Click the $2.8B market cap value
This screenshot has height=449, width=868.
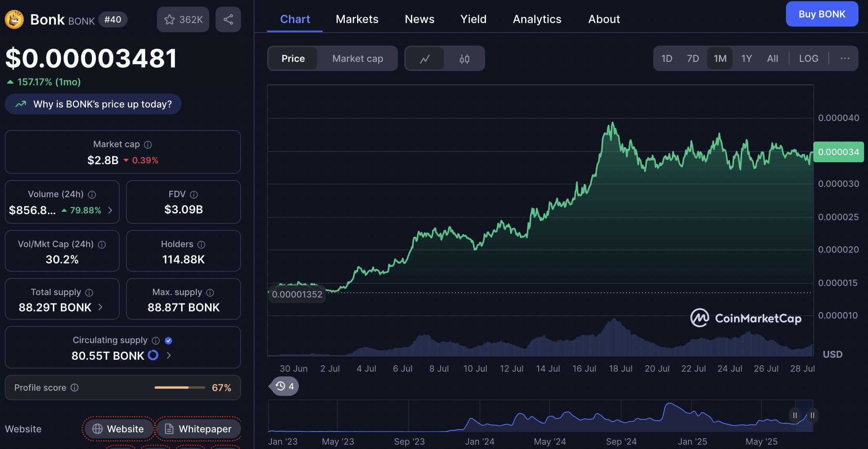[x=103, y=160]
